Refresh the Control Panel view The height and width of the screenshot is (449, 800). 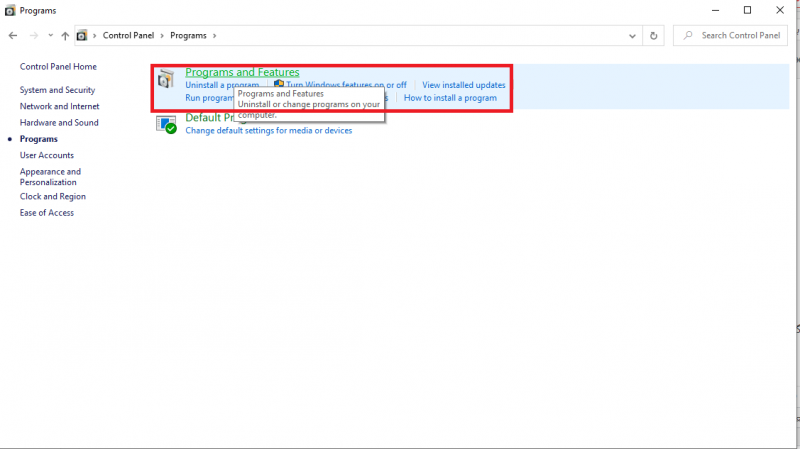[653, 35]
